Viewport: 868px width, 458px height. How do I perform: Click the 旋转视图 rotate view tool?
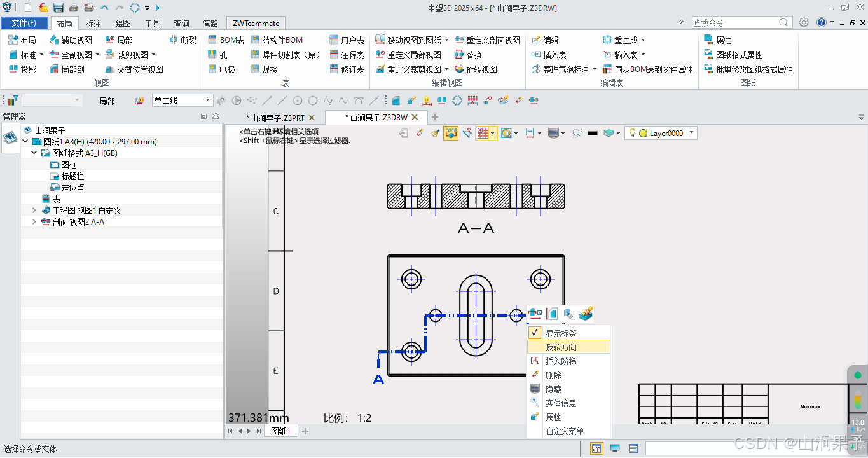click(x=476, y=69)
